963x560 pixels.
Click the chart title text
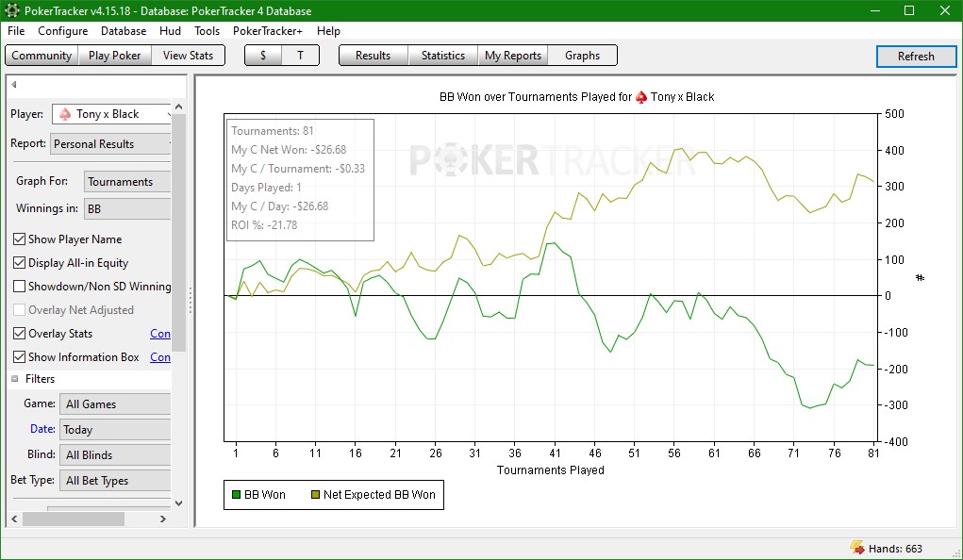pos(576,96)
